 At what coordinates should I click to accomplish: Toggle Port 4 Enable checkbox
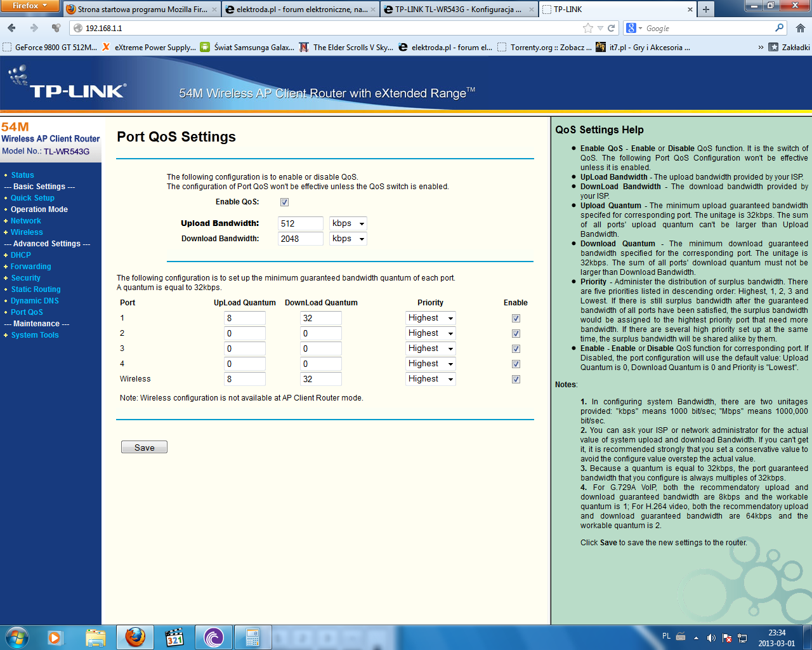(516, 364)
